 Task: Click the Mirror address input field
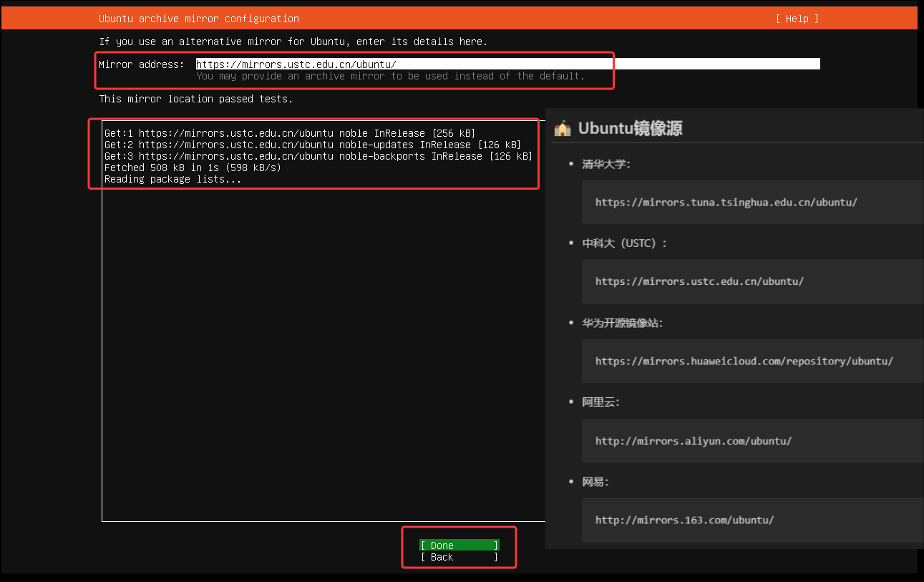(x=507, y=64)
